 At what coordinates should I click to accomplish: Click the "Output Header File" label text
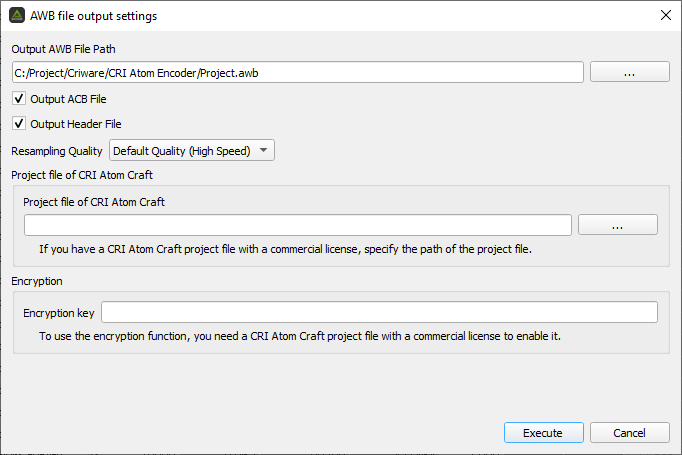[76, 124]
